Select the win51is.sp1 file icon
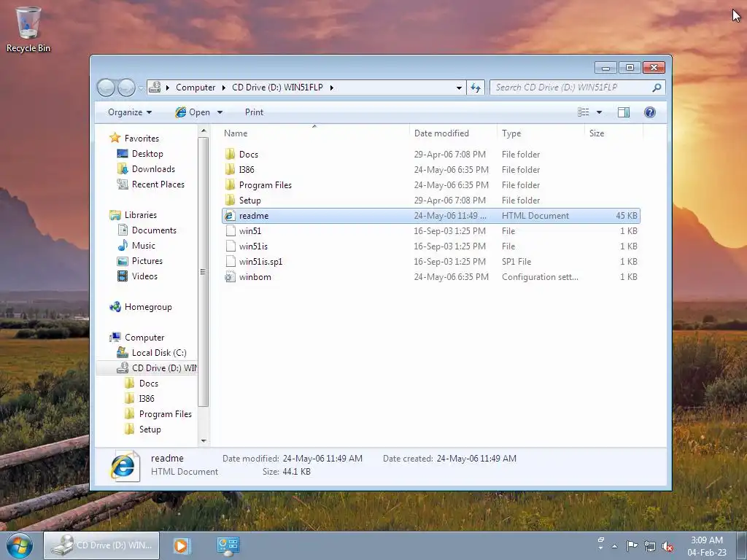Viewport: 747px width, 560px height. 231,261
